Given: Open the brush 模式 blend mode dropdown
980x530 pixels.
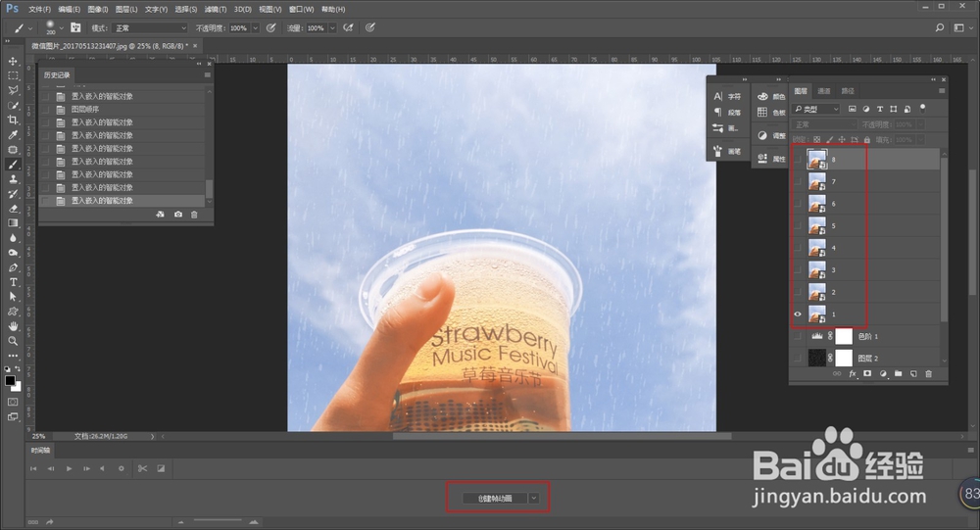Looking at the screenshot, I should click(150, 28).
